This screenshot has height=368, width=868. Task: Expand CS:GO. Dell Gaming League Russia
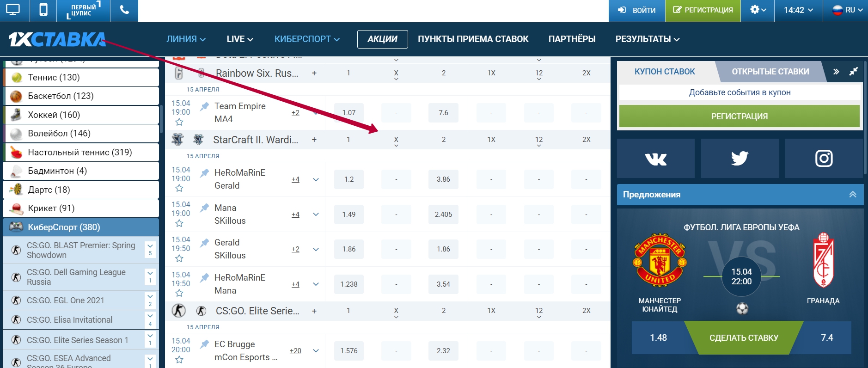click(x=150, y=277)
